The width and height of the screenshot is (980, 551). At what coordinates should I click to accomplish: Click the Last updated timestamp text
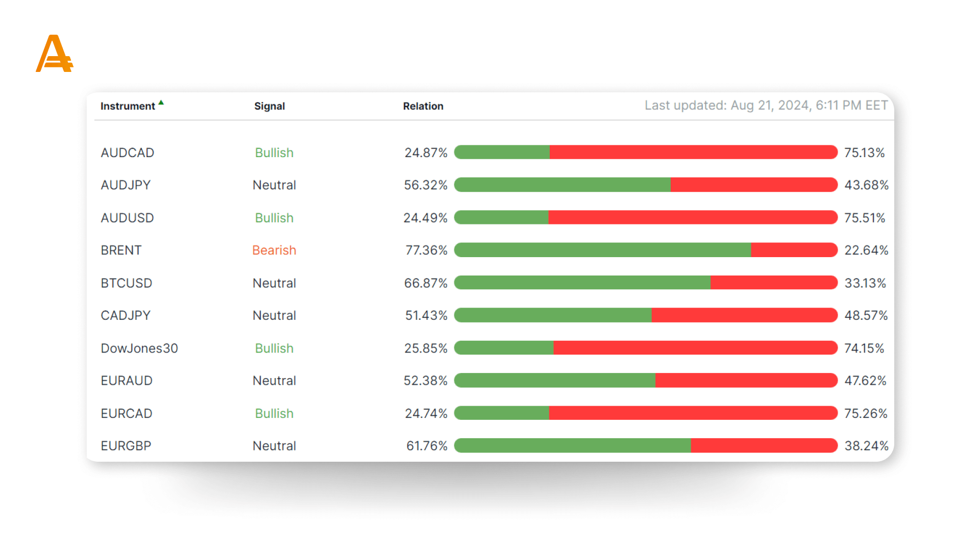766,106
